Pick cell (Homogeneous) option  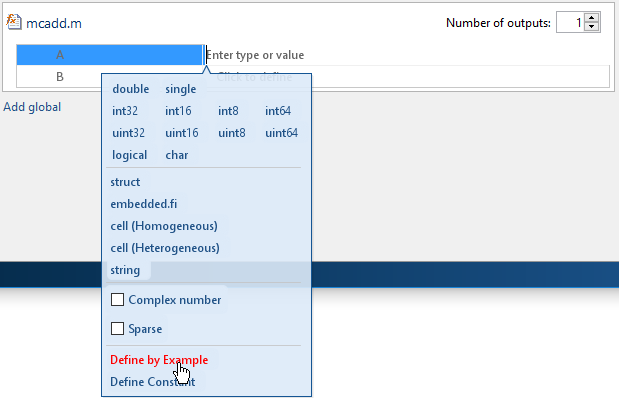click(164, 226)
